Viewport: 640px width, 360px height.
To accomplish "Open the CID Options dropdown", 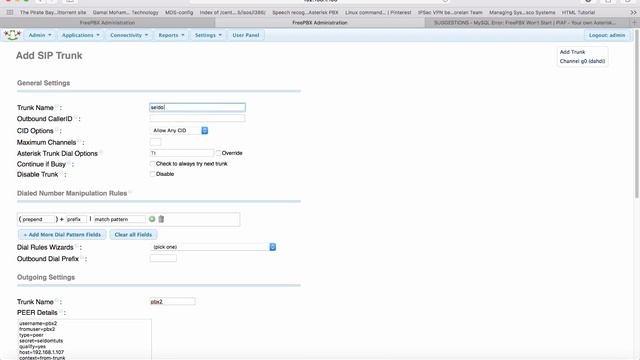I will click(x=180, y=131).
